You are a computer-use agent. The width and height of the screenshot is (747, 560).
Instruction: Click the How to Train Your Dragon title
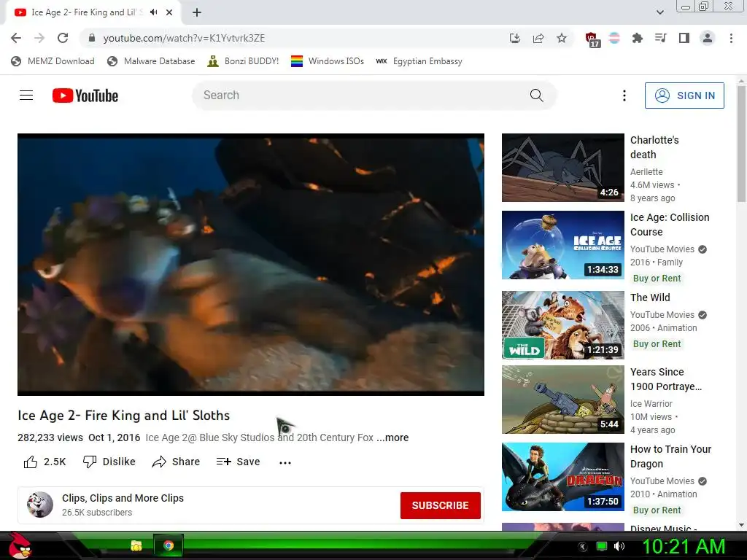(670, 456)
